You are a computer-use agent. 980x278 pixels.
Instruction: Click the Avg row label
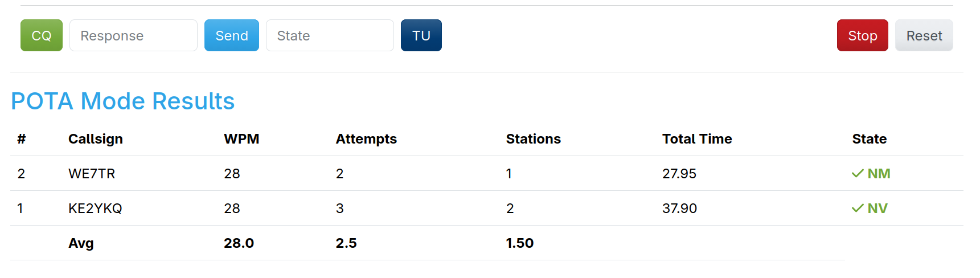(x=81, y=243)
